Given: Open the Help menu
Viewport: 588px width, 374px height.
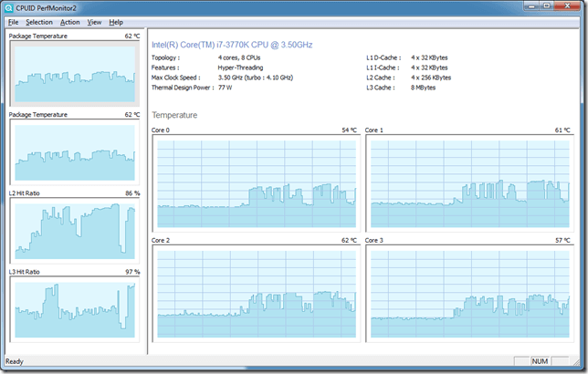Looking at the screenshot, I should (x=116, y=22).
